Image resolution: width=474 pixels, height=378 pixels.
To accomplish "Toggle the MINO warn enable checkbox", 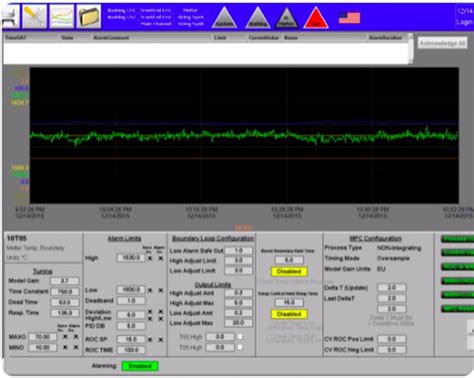I will click(65, 347).
